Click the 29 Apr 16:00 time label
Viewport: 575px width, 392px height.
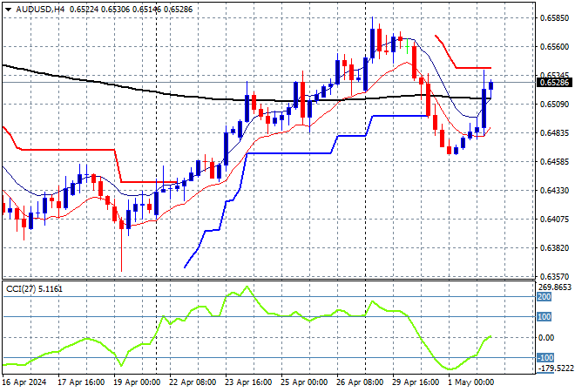[416, 382]
